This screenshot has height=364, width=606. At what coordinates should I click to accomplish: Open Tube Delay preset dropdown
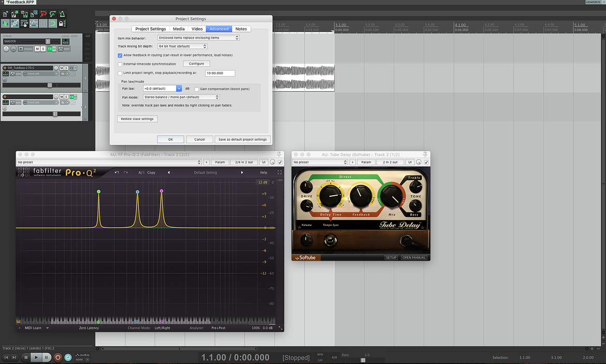320,162
